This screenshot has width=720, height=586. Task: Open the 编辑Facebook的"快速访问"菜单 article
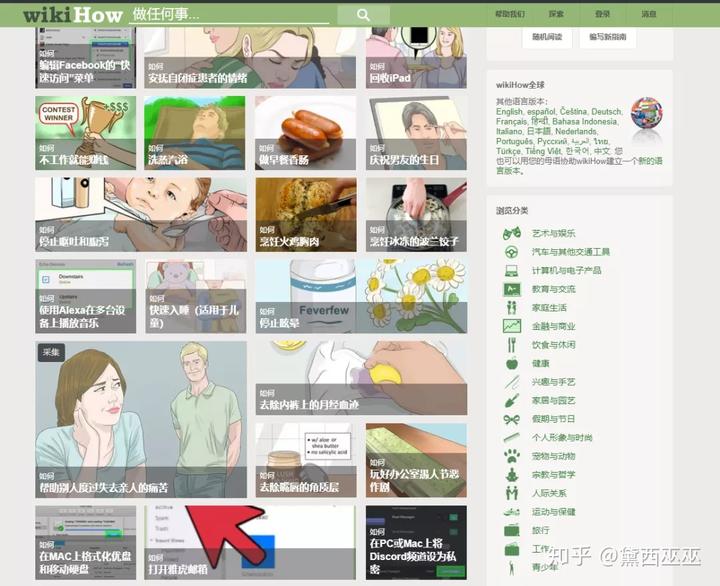[x=85, y=57]
